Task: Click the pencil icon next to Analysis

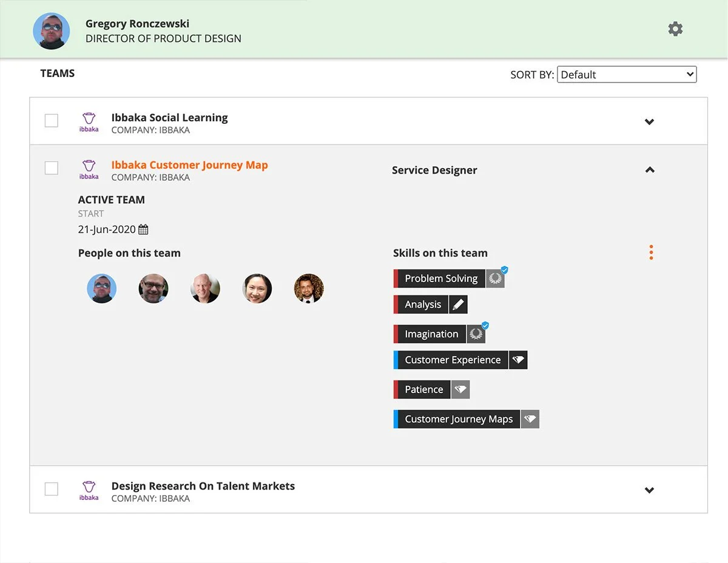Action: [x=459, y=305]
